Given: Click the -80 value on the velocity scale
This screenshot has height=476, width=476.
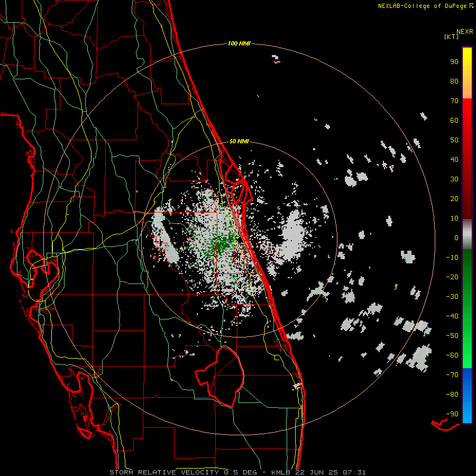Looking at the screenshot, I should pyautogui.click(x=452, y=395).
